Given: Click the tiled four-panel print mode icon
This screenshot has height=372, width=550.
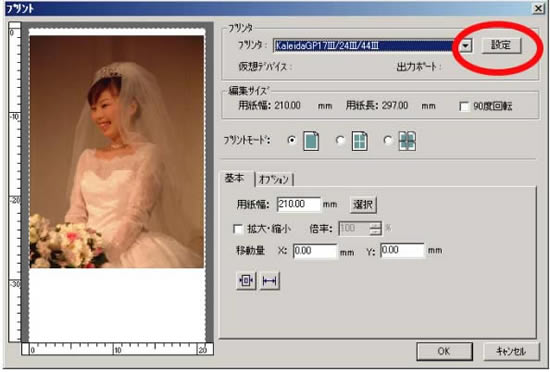Looking at the screenshot, I should click(x=360, y=141).
